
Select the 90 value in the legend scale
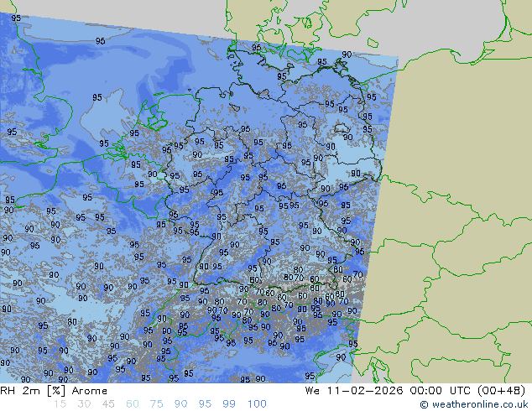pos(181,404)
